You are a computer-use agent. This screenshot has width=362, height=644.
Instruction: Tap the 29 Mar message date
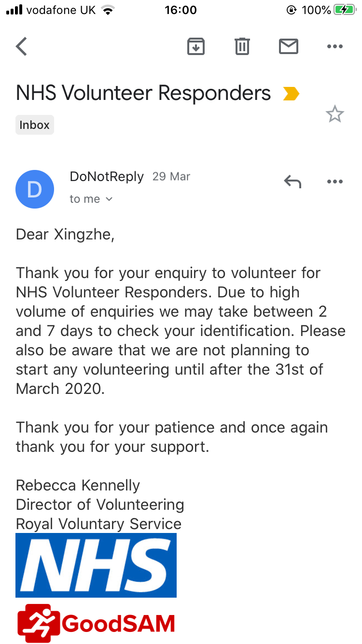click(x=171, y=177)
